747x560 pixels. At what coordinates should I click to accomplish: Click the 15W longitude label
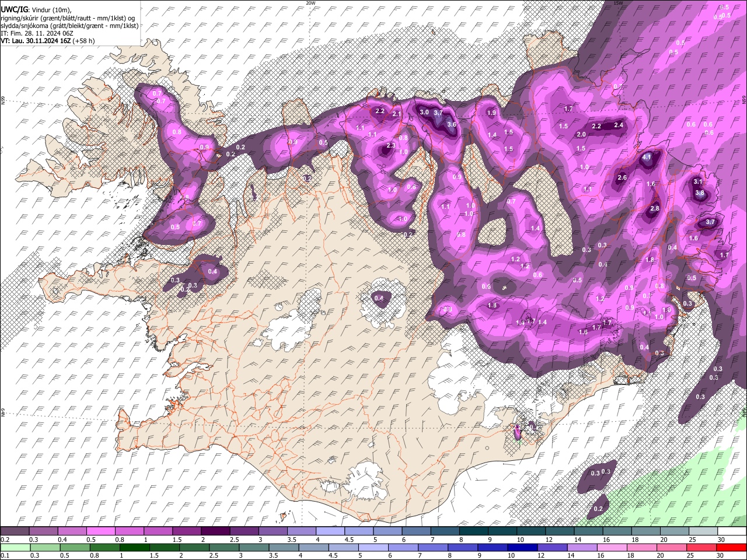click(x=618, y=3)
